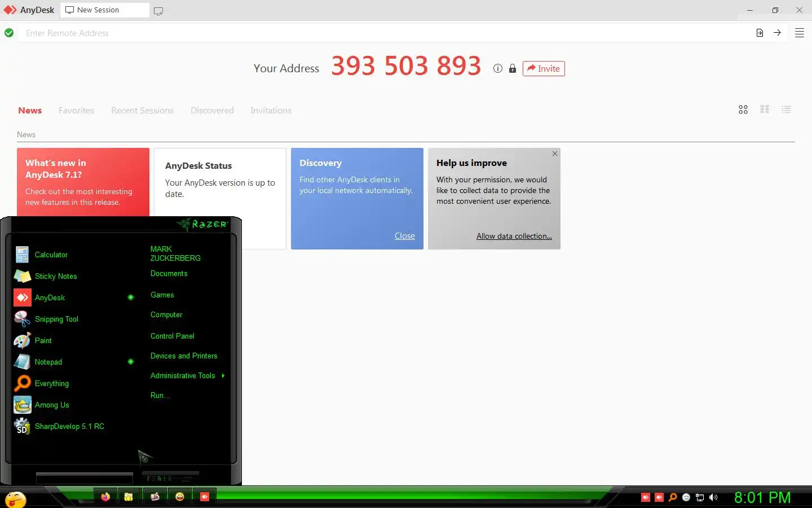The height and width of the screenshot is (508, 812).
Task: Switch to the list view icon
Action: pyautogui.click(x=786, y=109)
